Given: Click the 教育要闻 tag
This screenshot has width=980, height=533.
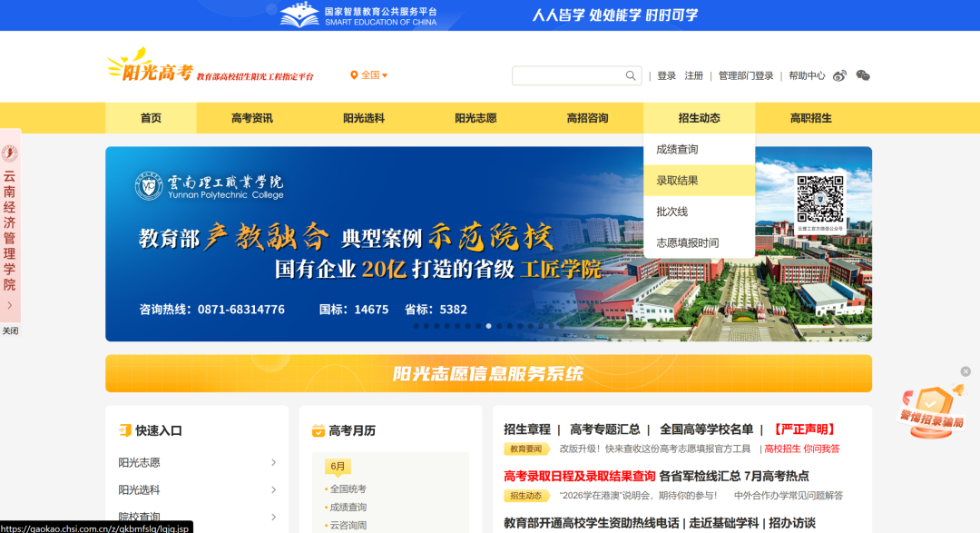Looking at the screenshot, I should (x=526, y=449).
